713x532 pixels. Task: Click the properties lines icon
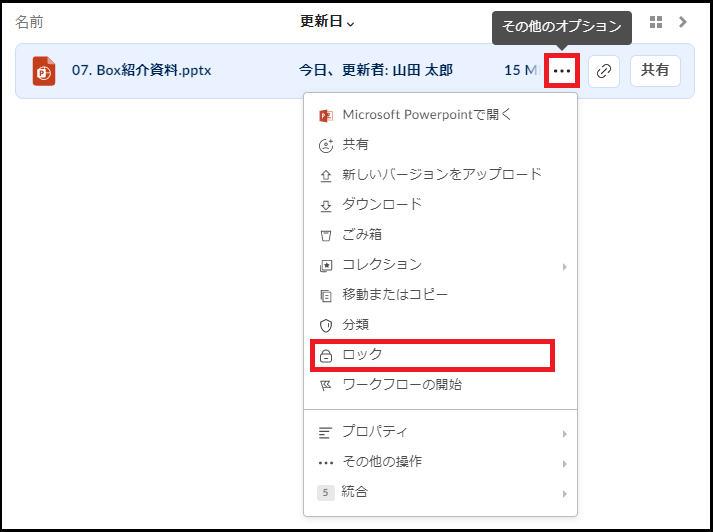pyautogui.click(x=325, y=432)
